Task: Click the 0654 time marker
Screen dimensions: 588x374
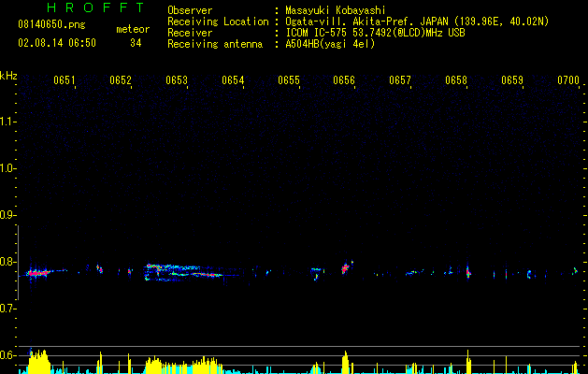Action: pos(233,79)
